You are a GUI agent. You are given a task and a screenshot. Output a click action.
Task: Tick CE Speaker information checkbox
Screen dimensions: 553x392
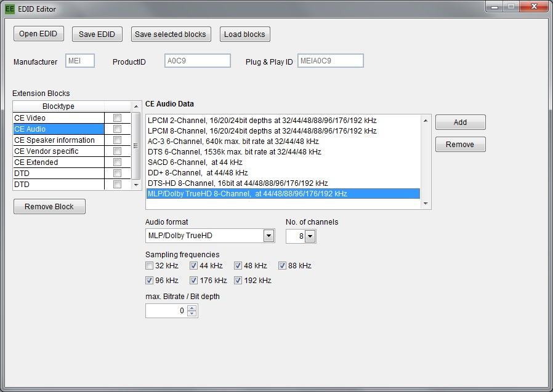118,140
